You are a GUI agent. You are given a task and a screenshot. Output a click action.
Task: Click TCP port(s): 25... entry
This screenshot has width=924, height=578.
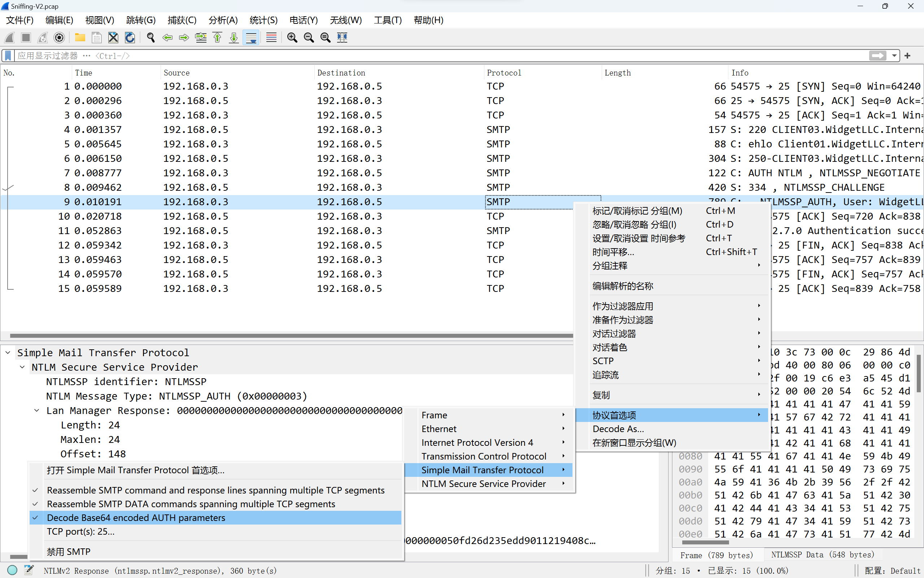pos(216,531)
